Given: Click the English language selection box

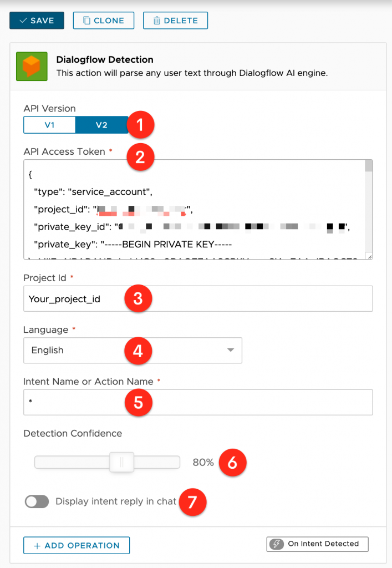Looking at the screenshot, I should (x=133, y=351).
